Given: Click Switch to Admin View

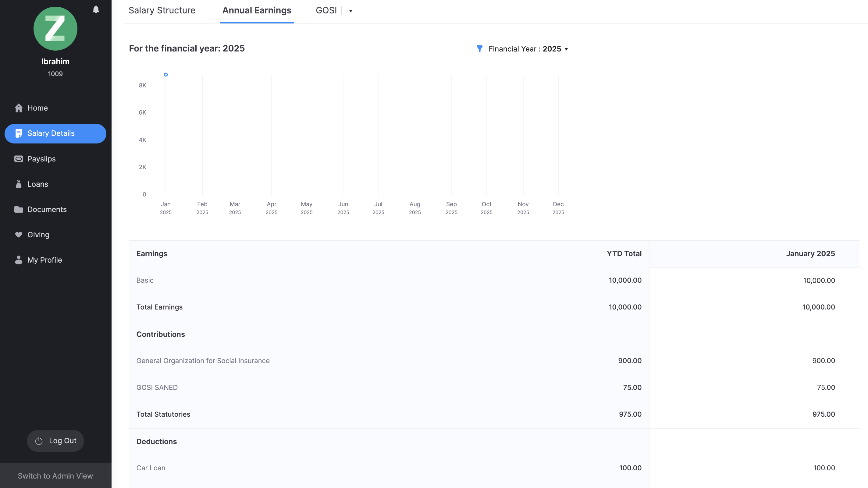Looking at the screenshot, I should (x=55, y=476).
